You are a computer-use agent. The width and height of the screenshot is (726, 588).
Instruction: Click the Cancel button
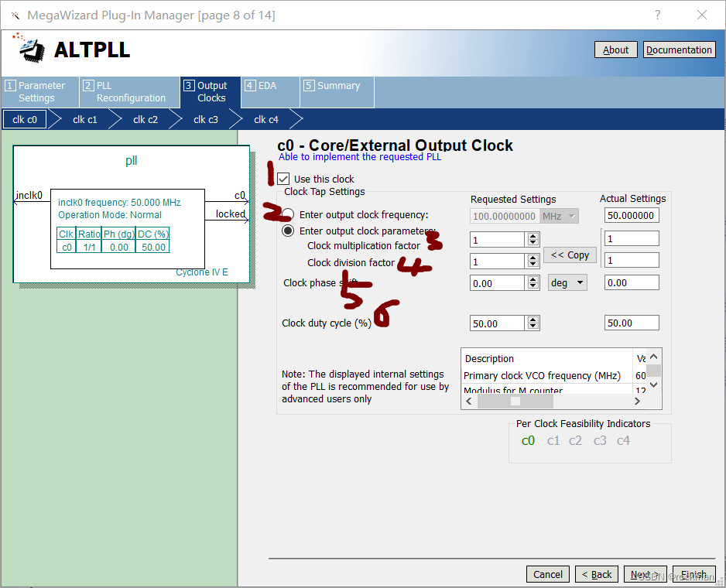coord(548,574)
